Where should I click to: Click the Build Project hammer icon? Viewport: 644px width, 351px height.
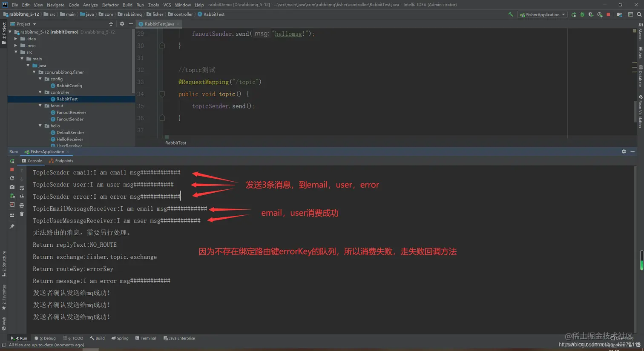510,14
